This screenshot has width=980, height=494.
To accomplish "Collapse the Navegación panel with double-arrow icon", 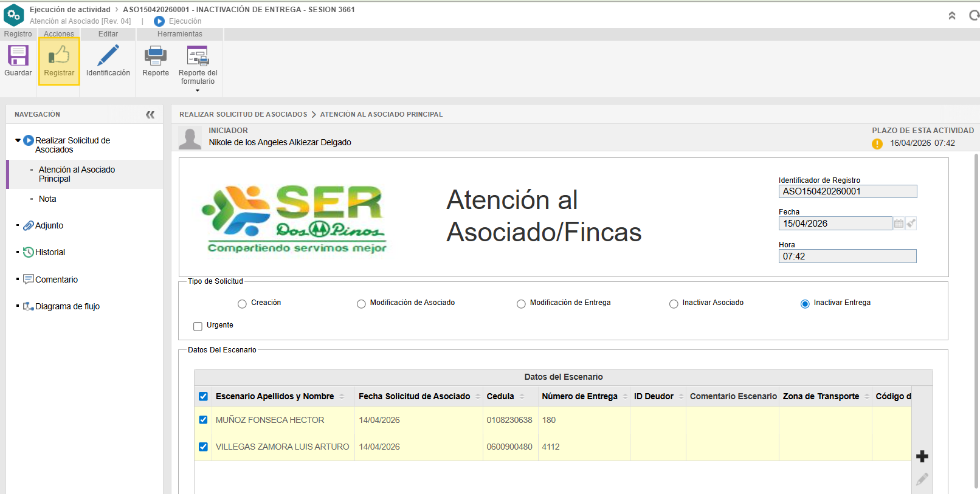I will pyautogui.click(x=150, y=114).
